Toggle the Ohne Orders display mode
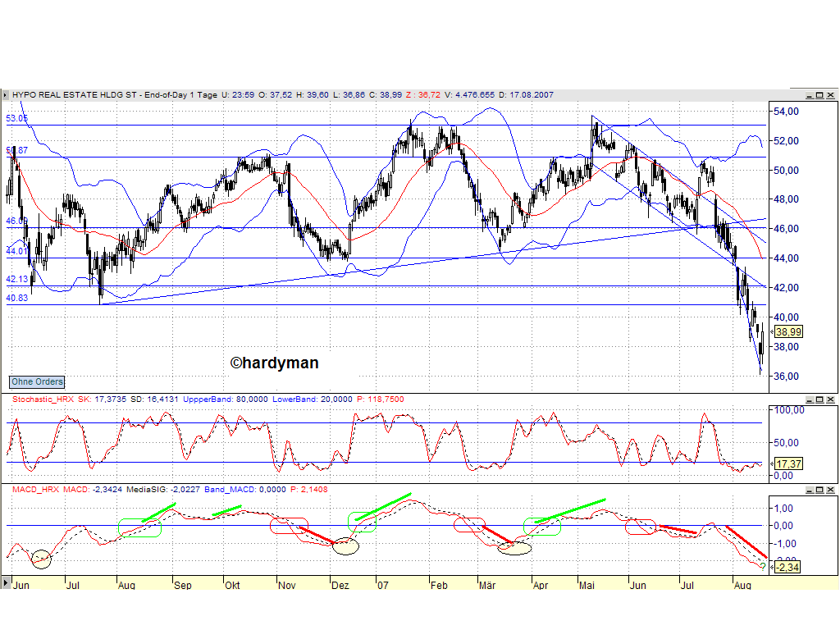The image size is (840, 630). point(36,381)
